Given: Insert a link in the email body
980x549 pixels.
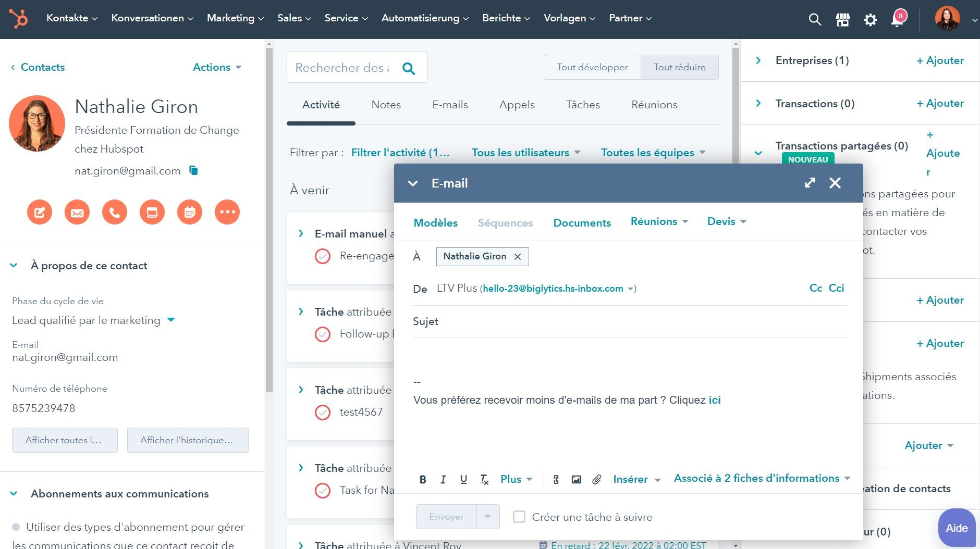Looking at the screenshot, I should [x=556, y=479].
